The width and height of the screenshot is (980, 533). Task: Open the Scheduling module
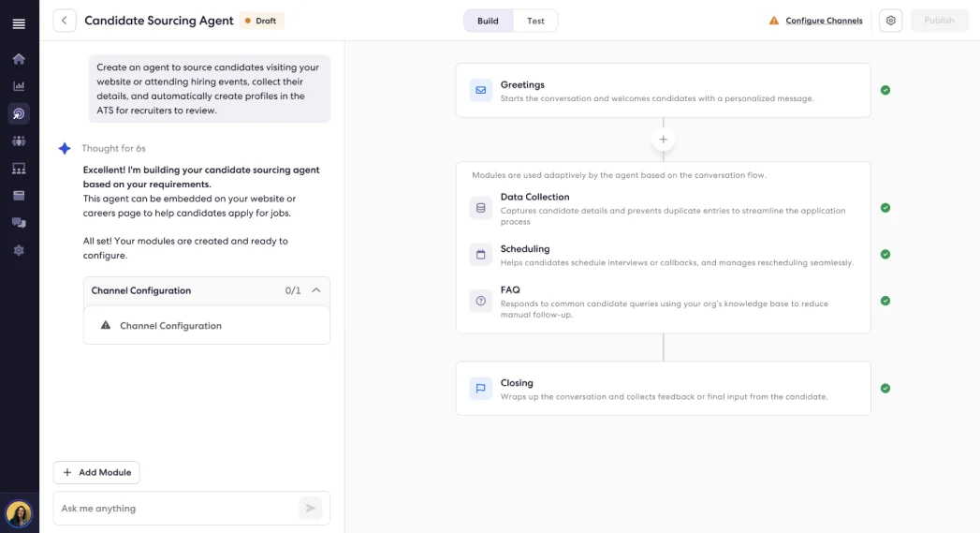tap(663, 255)
